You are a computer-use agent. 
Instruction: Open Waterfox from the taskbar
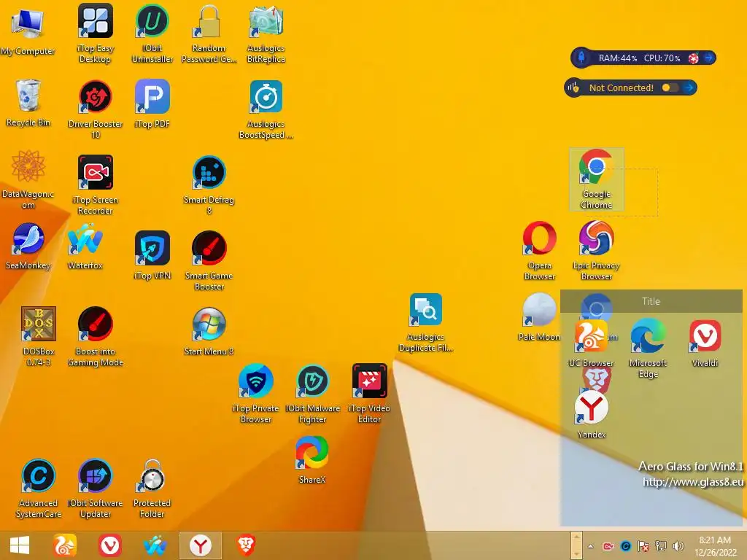tap(155, 545)
